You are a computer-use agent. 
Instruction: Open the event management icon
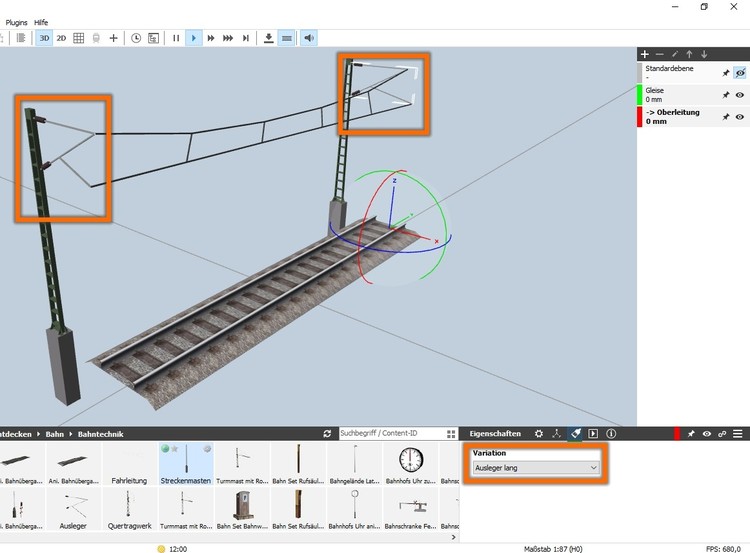point(154,38)
